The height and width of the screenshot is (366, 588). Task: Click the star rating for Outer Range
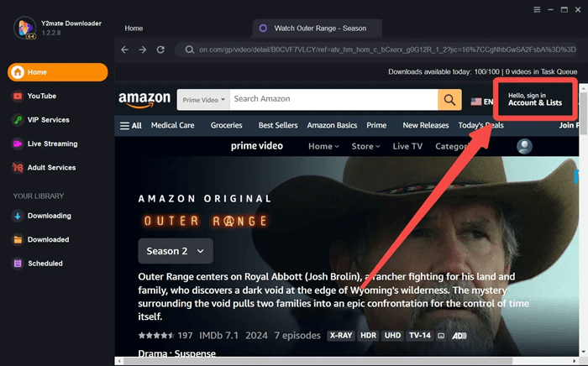[156, 335]
